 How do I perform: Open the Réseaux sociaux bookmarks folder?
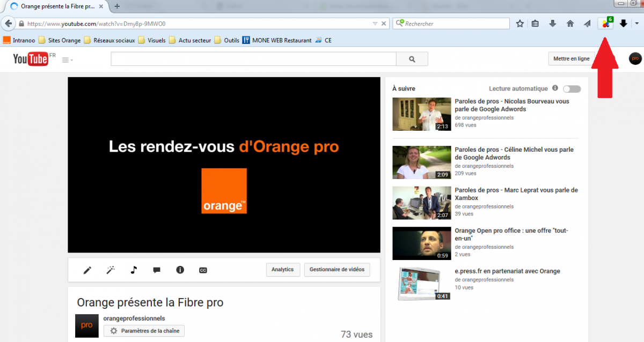pos(109,40)
